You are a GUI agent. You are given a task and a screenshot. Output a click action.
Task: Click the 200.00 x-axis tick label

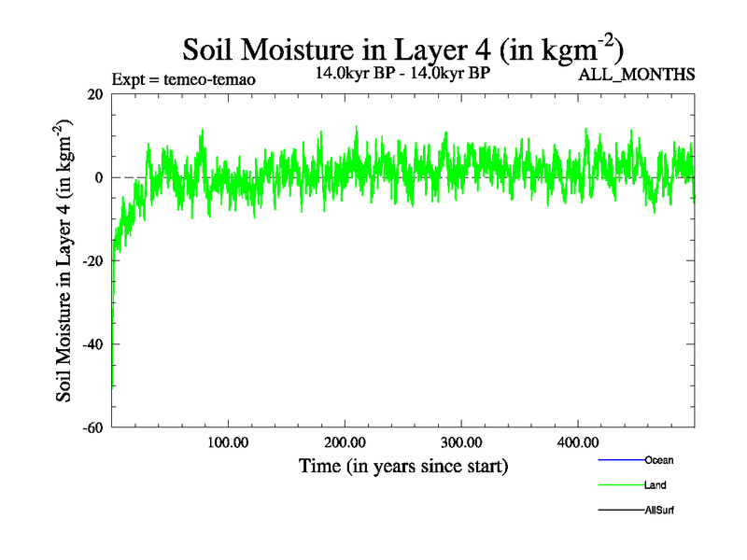344,441
